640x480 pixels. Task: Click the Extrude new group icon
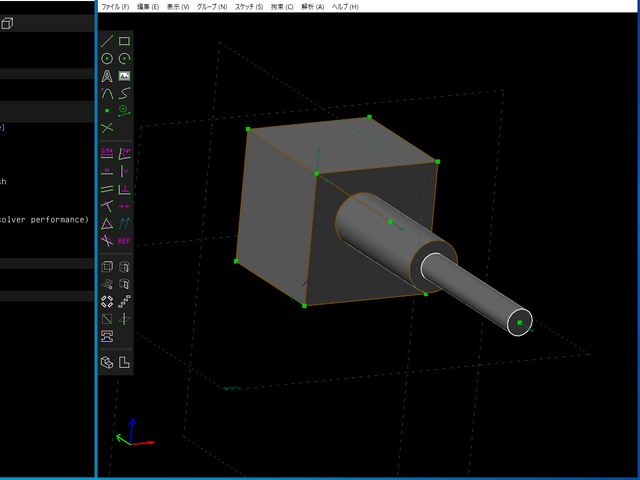pyautogui.click(x=107, y=267)
